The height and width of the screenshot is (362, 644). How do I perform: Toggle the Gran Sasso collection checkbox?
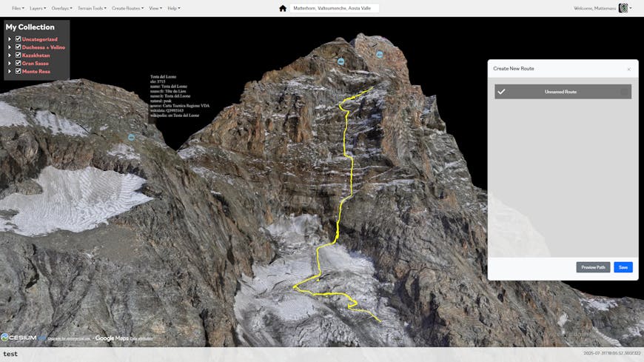[x=18, y=63]
